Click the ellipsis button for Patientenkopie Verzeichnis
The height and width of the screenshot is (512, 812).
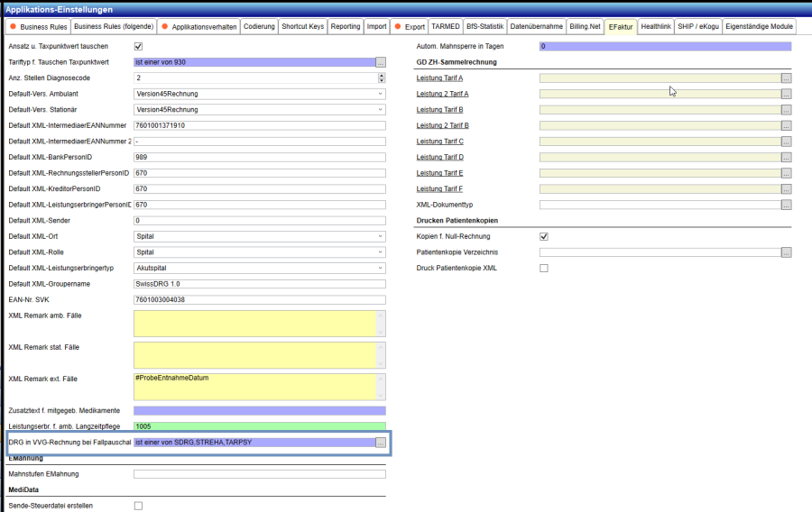786,252
